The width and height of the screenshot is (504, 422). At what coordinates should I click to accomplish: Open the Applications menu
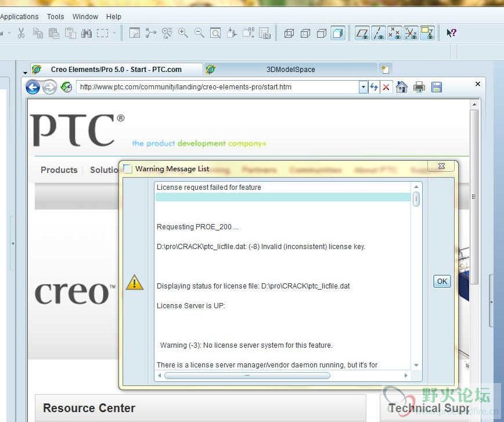(x=19, y=16)
